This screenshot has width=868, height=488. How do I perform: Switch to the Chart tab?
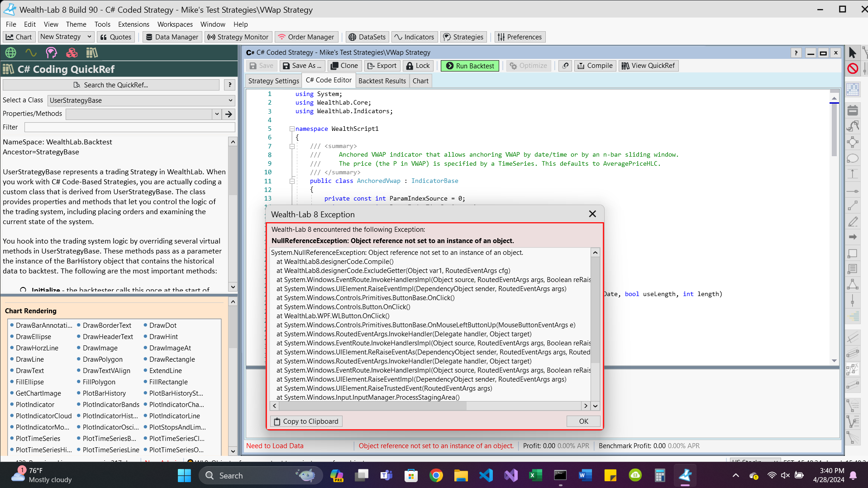[420, 81]
